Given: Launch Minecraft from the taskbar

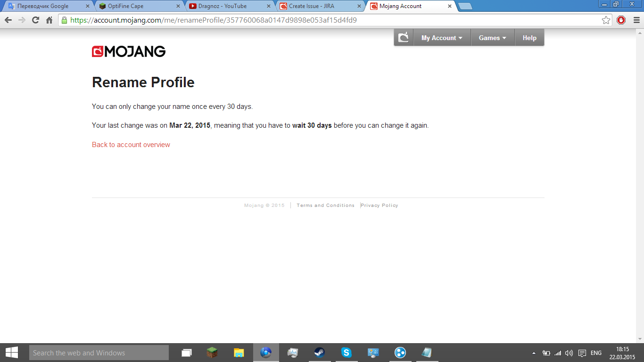Looking at the screenshot, I should pyautogui.click(x=212, y=353).
